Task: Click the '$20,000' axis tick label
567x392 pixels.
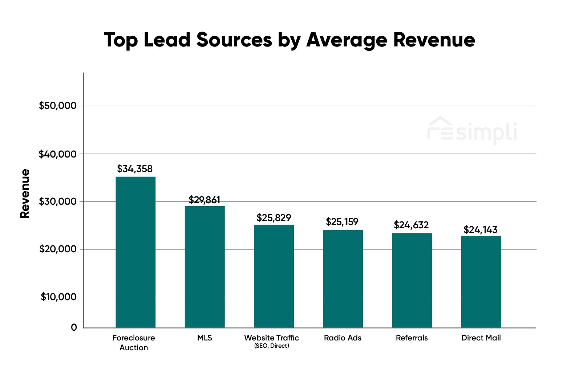Action: pos(58,249)
